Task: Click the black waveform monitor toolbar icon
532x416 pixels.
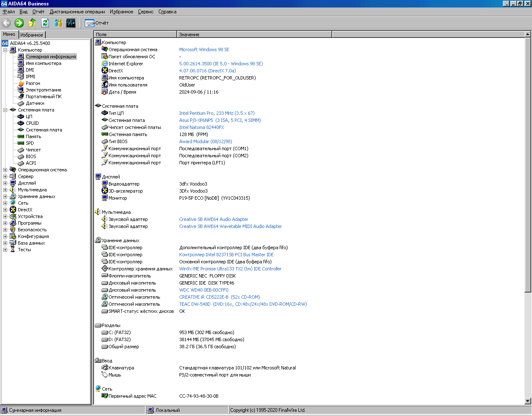Action: 71,23
